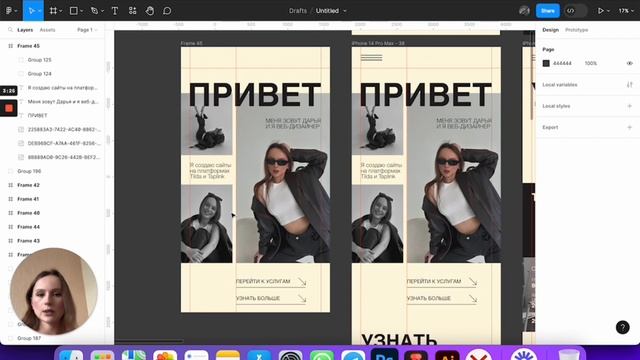
Task: Select the Frame tool
Action: coord(53,11)
